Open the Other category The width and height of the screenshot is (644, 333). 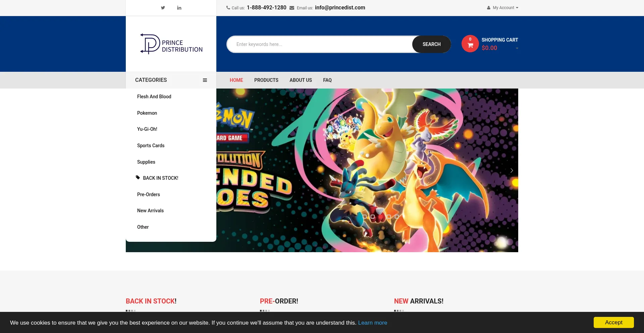(x=143, y=227)
